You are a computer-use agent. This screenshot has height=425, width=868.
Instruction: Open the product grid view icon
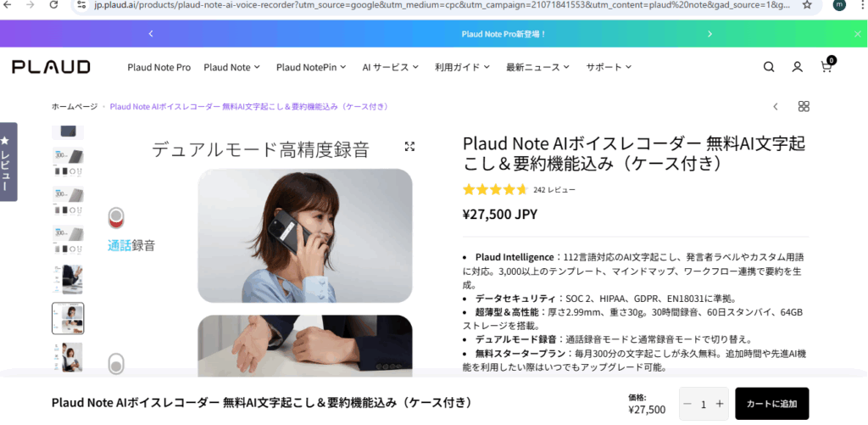click(804, 106)
